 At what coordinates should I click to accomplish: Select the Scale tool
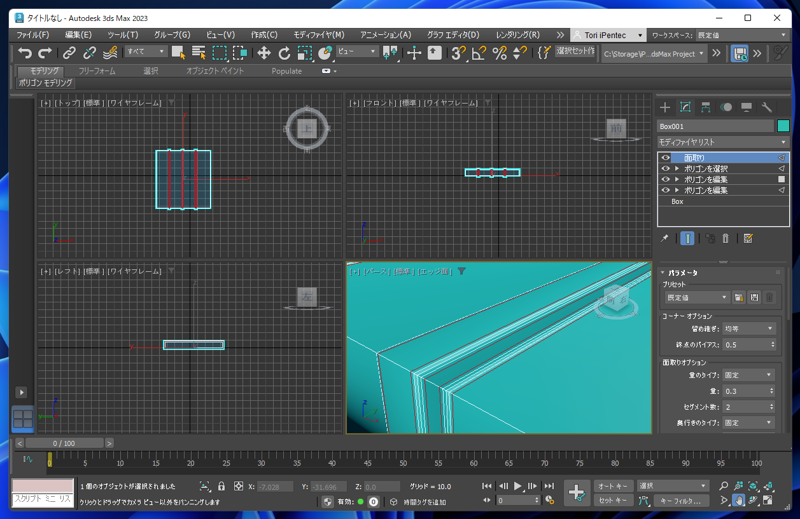[x=305, y=53]
